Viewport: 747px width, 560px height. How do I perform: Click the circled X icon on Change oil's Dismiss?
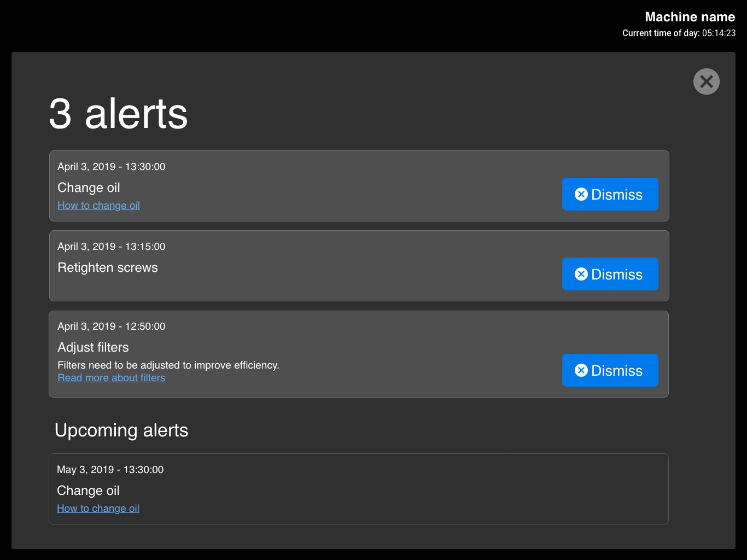[581, 194]
